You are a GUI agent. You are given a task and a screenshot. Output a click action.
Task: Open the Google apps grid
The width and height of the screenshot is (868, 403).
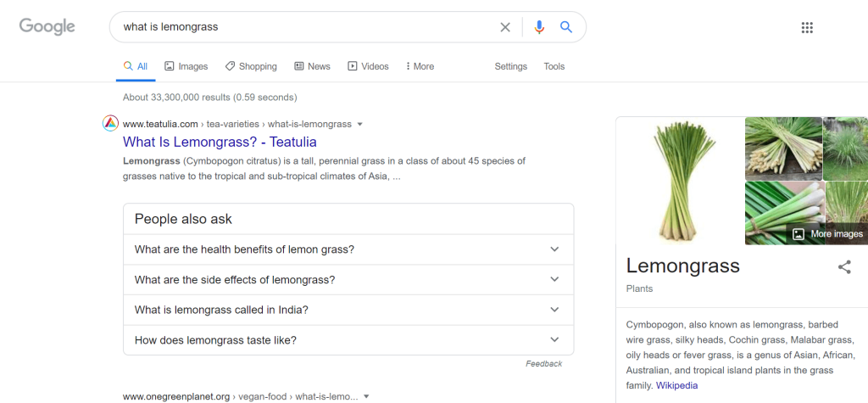click(x=807, y=27)
